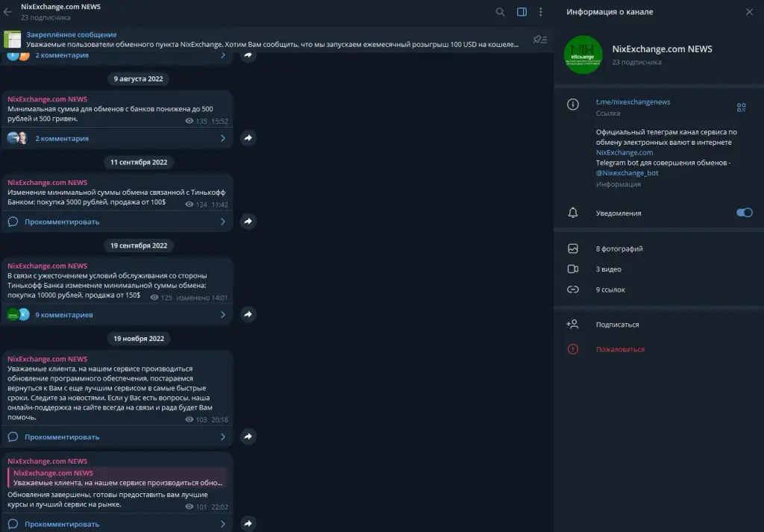Click view count 135 on 9 August post
Image resolution: width=764 pixels, height=532 pixels.
click(196, 122)
